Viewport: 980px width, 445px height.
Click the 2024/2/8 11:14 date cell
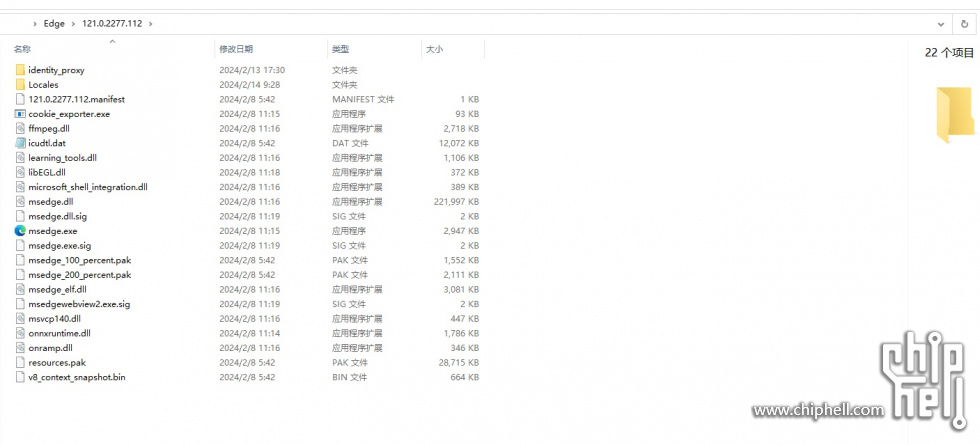pyautogui.click(x=249, y=333)
